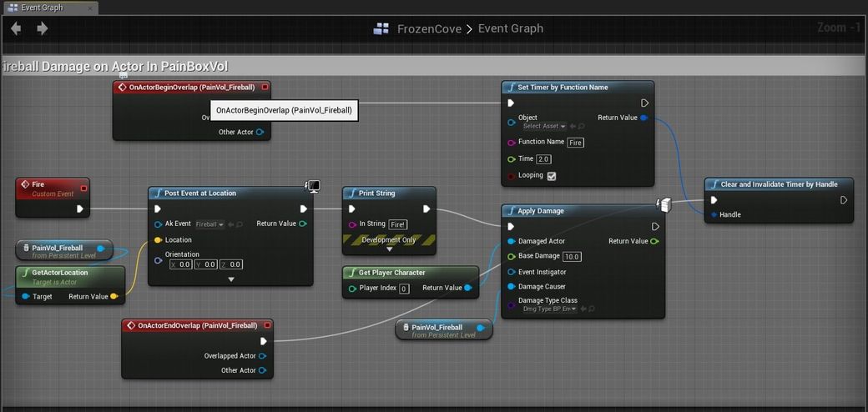Edit Orientation X value field

tap(181, 264)
